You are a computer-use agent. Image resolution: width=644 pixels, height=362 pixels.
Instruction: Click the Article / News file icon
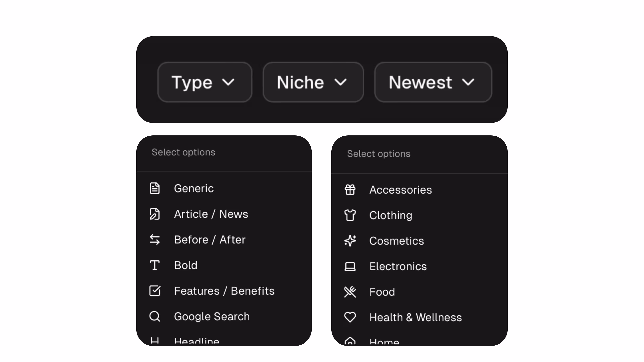154,214
